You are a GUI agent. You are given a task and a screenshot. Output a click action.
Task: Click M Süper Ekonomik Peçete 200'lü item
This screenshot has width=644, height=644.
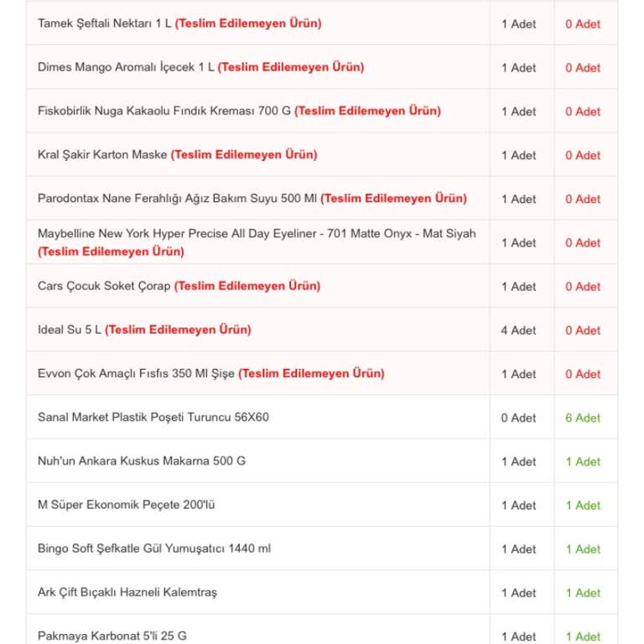[x=127, y=505]
